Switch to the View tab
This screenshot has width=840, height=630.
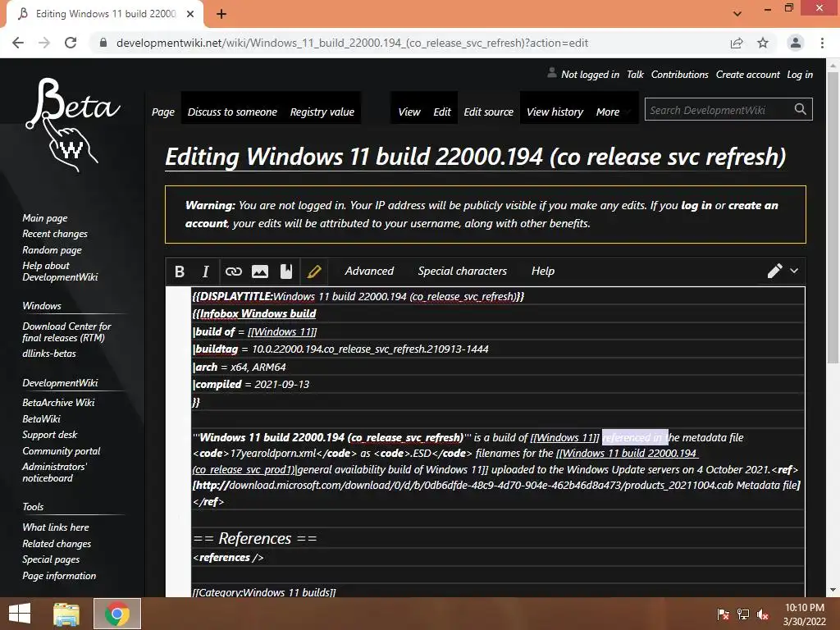(409, 112)
